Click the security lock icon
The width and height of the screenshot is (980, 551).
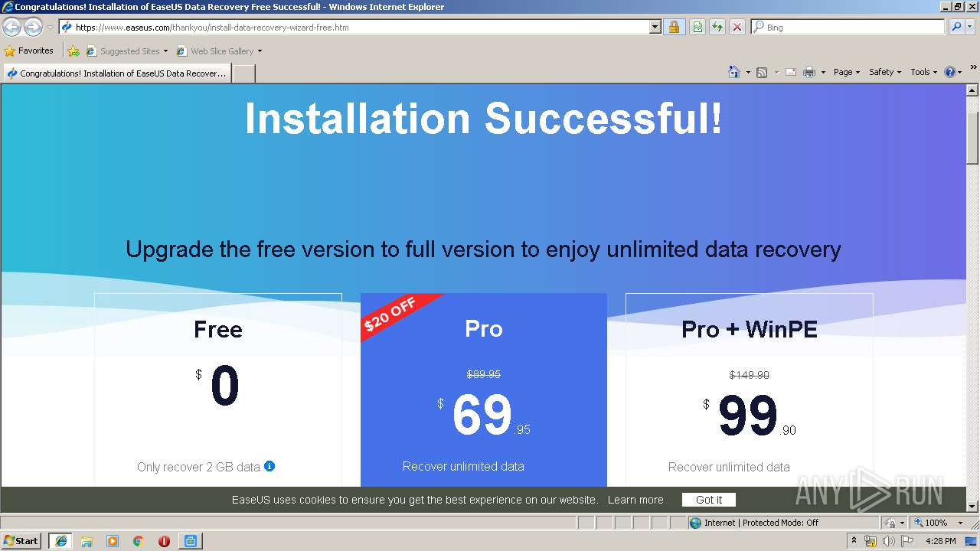[x=674, y=27]
